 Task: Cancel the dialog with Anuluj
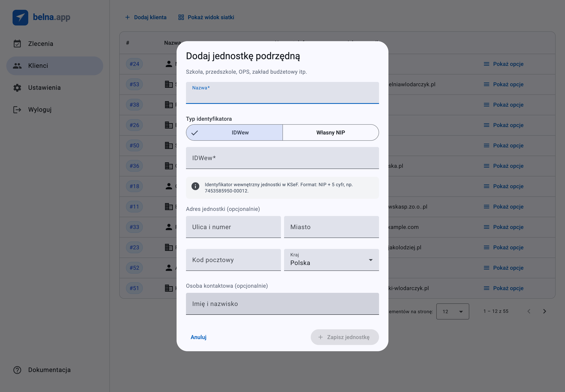tap(199, 337)
